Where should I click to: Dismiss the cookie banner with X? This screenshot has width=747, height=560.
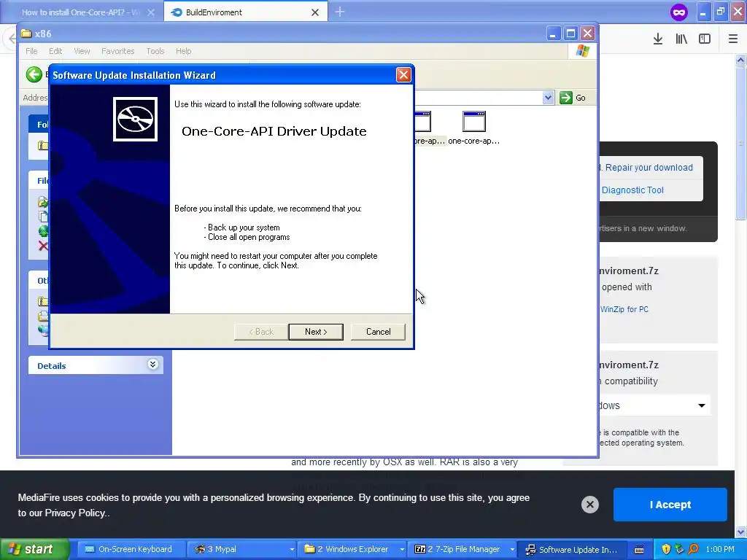pyautogui.click(x=589, y=505)
